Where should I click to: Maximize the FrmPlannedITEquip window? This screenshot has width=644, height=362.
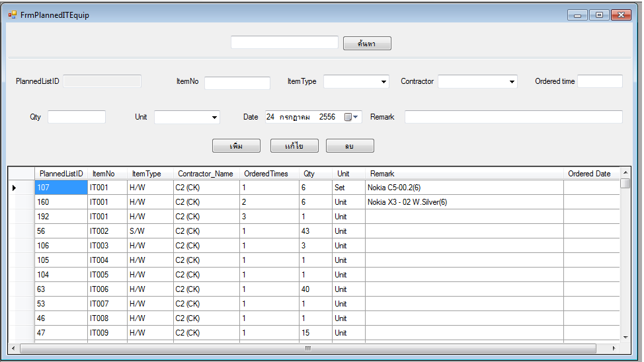pos(599,15)
